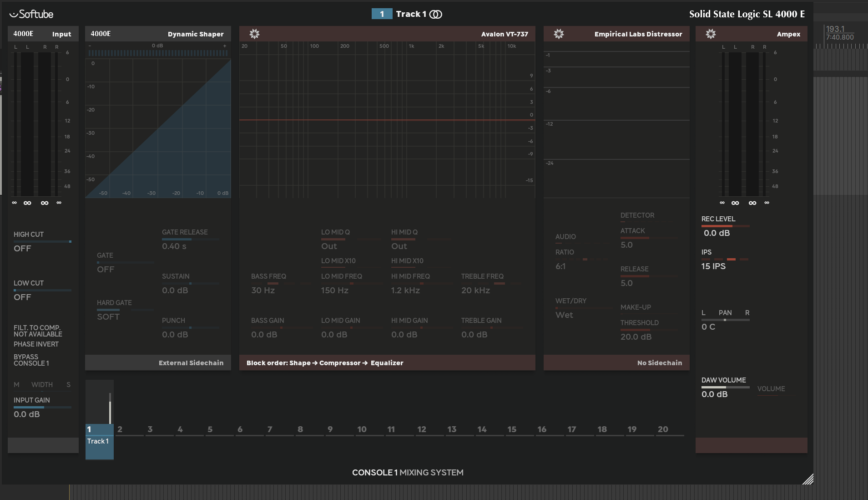Image resolution: width=868 pixels, height=500 pixels.
Task: Click the Dynamic Shaper transfer curve graph
Action: [158, 129]
